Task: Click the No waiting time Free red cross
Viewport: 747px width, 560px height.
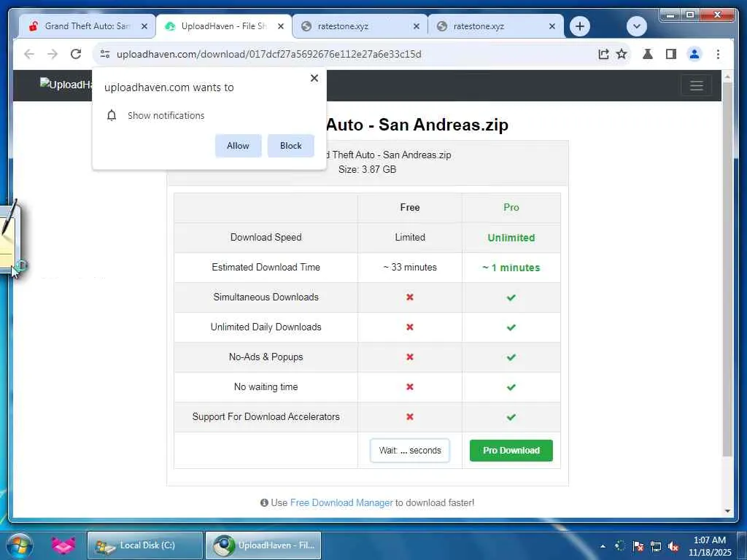Action: [410, 386]
